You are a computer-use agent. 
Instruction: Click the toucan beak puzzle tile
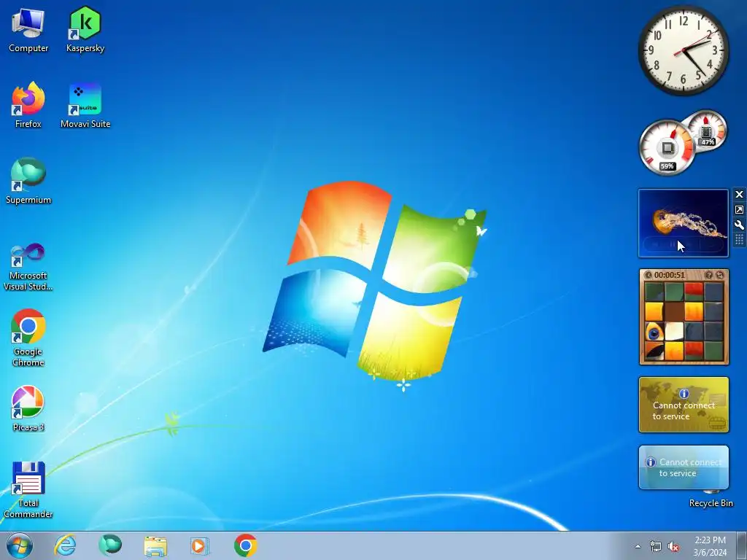654,351
